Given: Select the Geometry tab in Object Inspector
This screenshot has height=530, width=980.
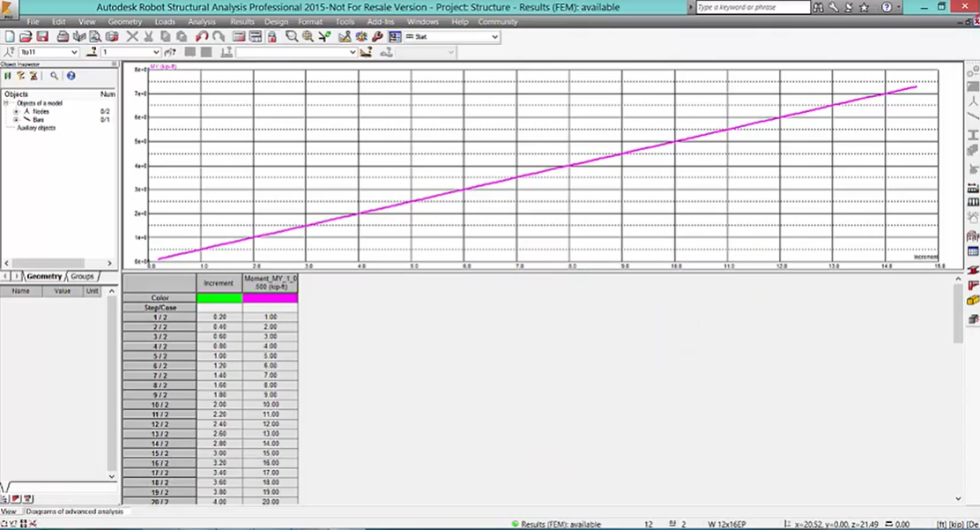Looking at the screenshot, I should [x=44, y=277].
